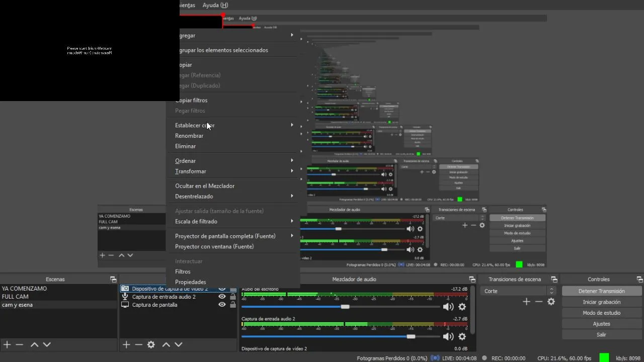Expand the Agregar submenu
This screenshot has height=362, width=644.
coord(292,35)
